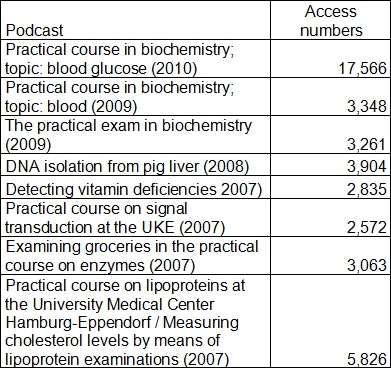The height and width of the screenshot is (368, 391).
Task: Select the 3,904 value cell
Action: pos(330,165)
